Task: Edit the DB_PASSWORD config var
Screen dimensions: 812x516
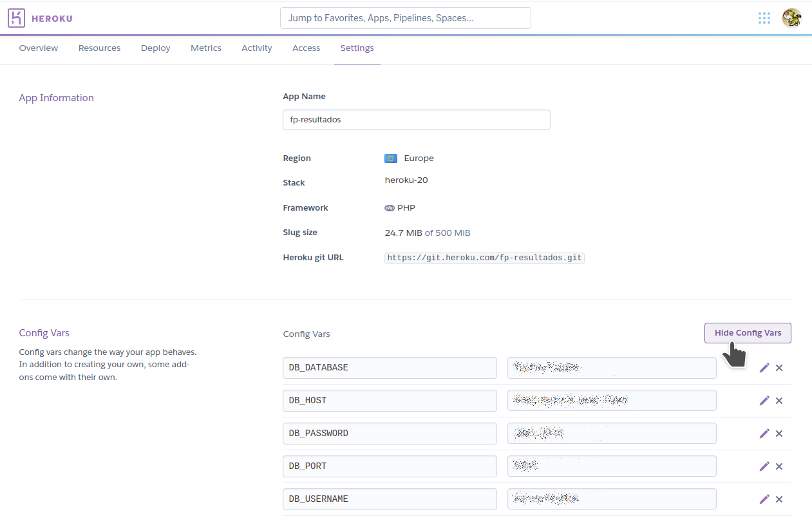Action: point(764,434)
